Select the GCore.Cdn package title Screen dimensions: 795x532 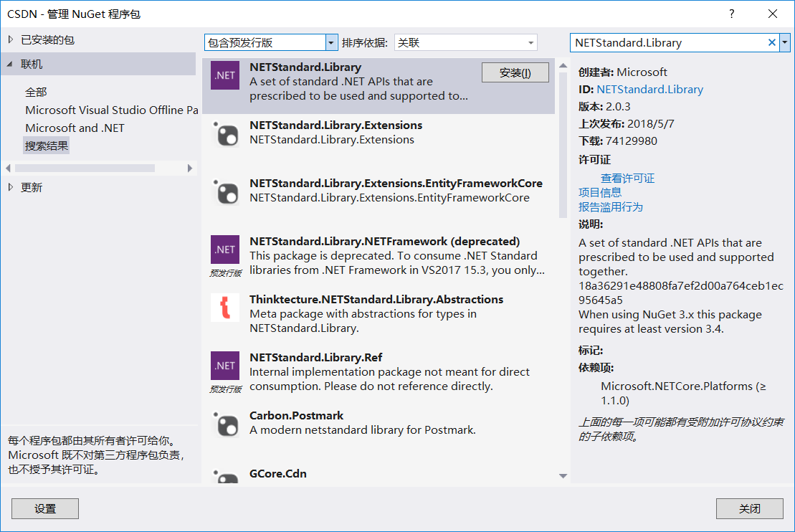point(278,474)
